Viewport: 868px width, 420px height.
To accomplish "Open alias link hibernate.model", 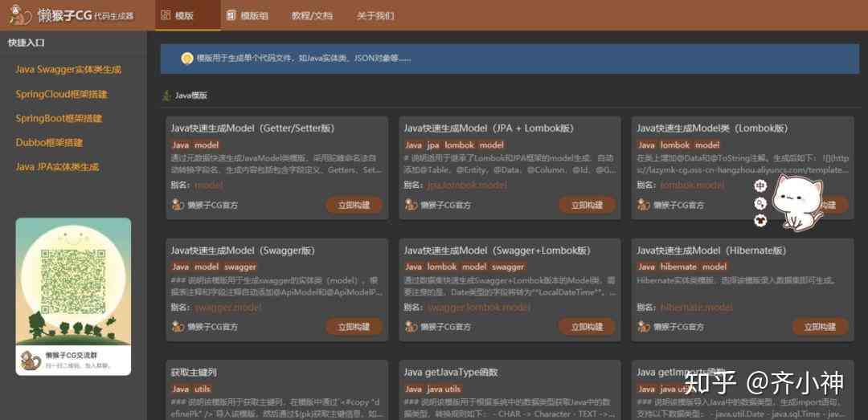I will click(696, 307).
